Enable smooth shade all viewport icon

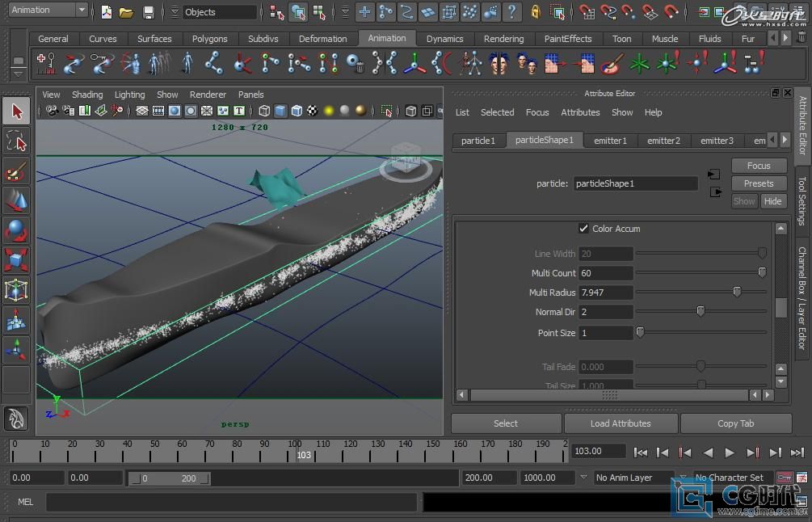coord(280,111)
